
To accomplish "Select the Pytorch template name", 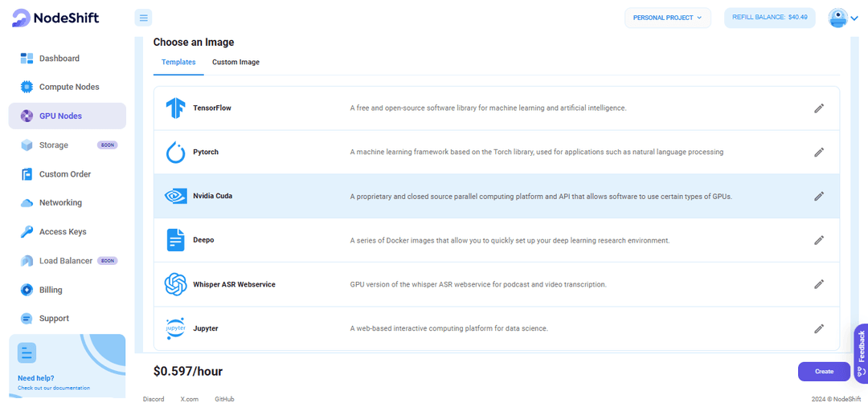I will (206, 152).
